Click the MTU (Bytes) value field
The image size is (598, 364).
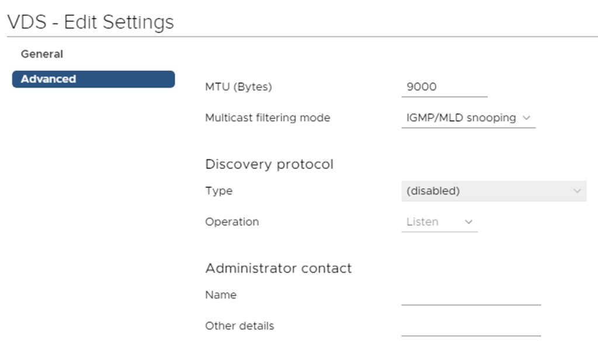pyautogui.click(x=444, y=87)
